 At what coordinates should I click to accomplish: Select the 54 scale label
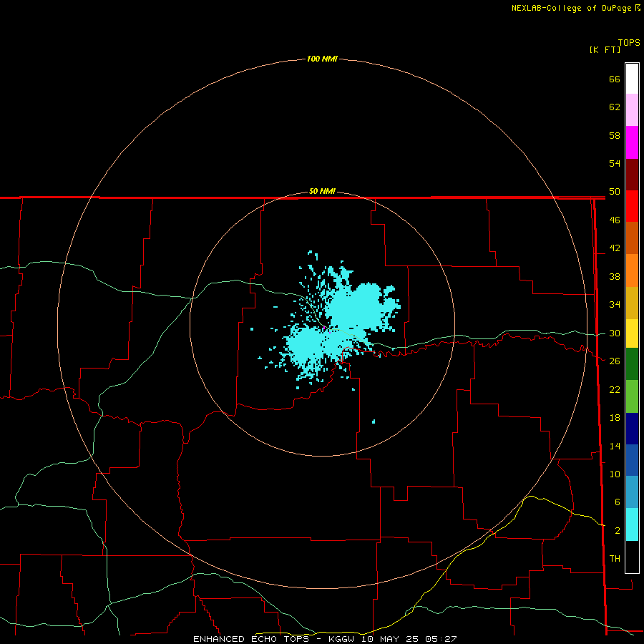615,163
